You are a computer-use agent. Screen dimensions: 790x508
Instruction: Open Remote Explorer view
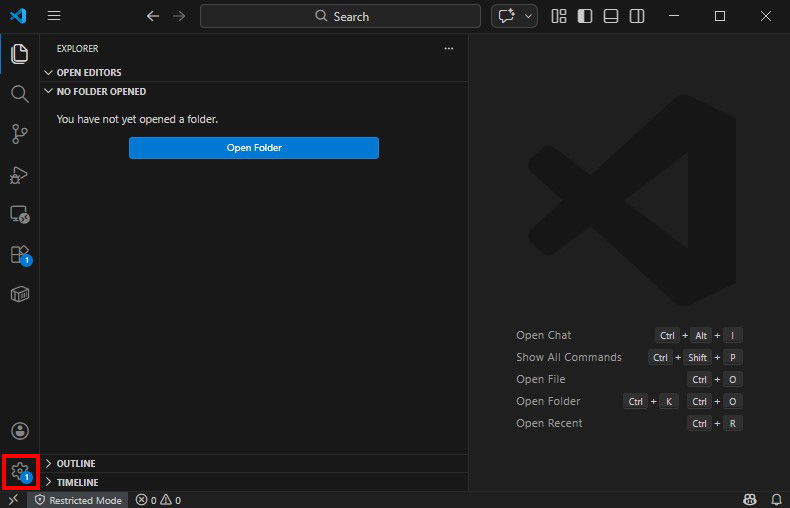20,215
